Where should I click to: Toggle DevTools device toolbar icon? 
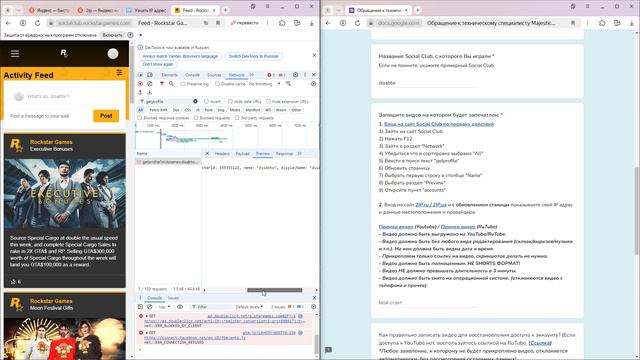[x=150, y=75]
